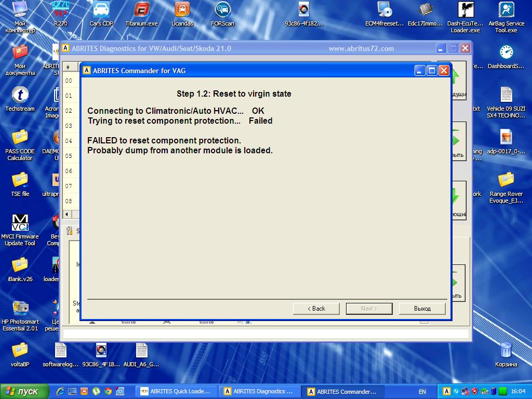Open the 93c86-4f182 file icon at top
Viewport: 532px width, 399px height.
click(303, 14)
